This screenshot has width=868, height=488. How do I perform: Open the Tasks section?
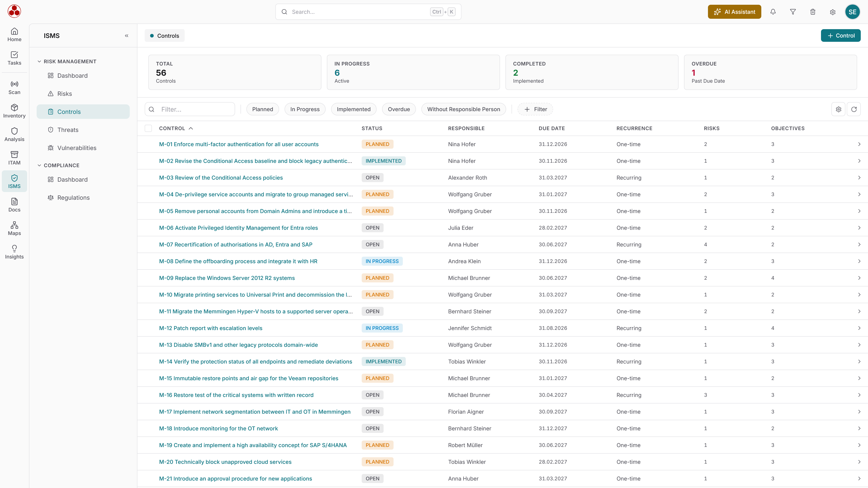14,58
